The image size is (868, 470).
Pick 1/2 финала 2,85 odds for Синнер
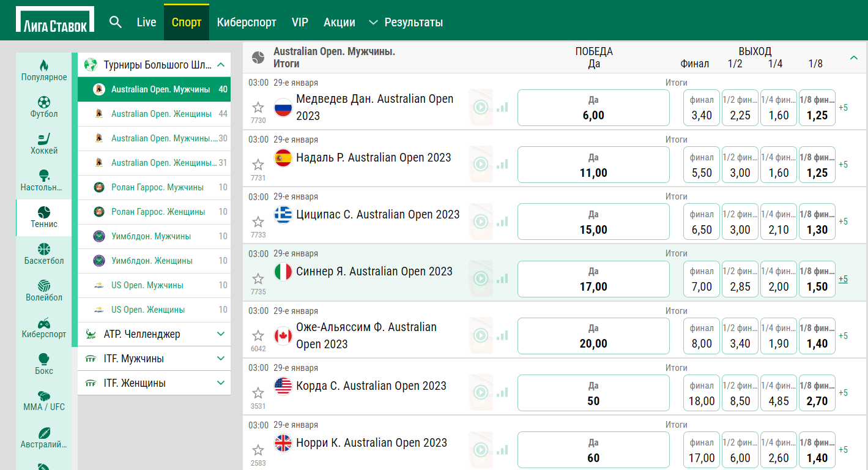coord(740,278)
